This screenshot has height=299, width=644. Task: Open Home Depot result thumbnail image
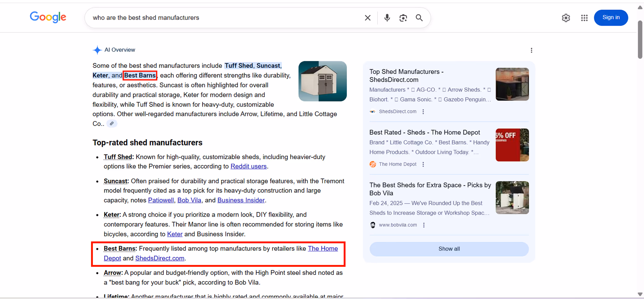(512, 145)
